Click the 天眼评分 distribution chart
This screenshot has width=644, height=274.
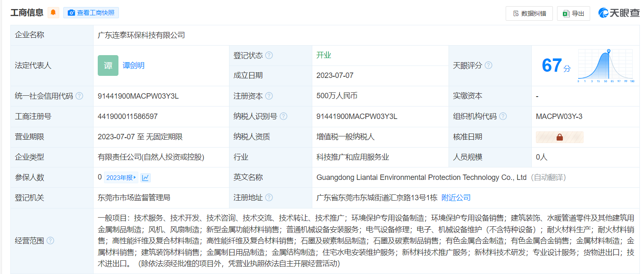(606, 66)
